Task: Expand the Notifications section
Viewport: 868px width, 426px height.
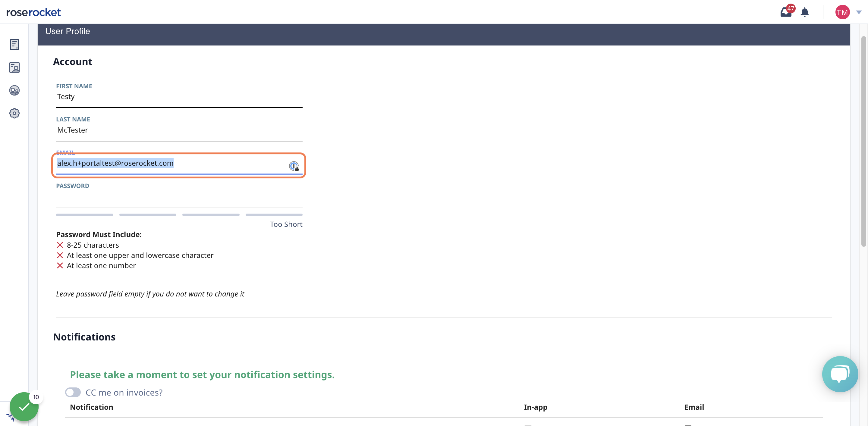Action: [x=84, y=337]
